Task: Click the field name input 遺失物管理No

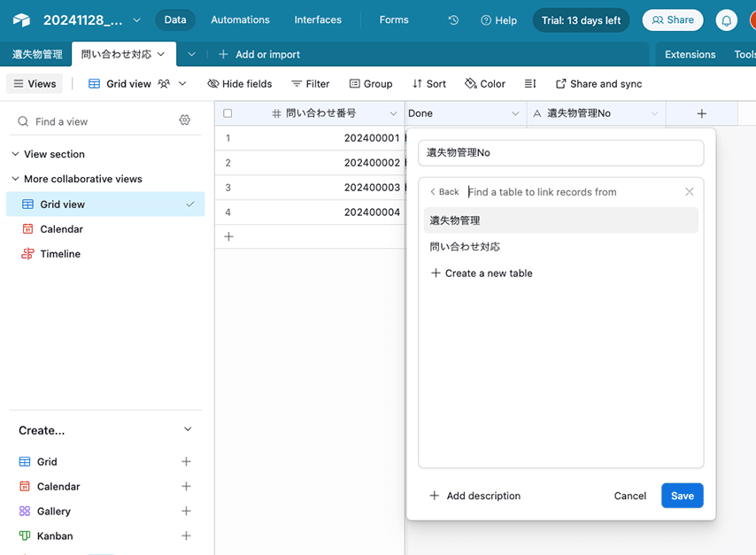Action: tap(560, 152)
